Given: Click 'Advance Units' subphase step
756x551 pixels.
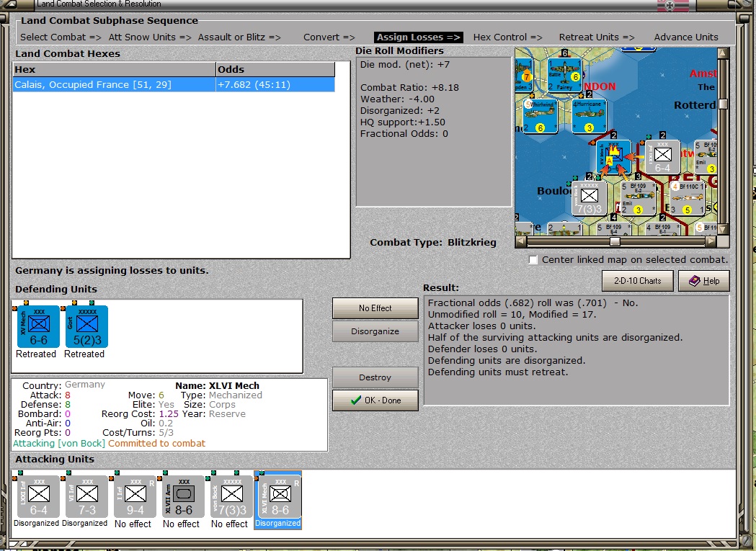Looking at the screenshot, I should point(686,37).
